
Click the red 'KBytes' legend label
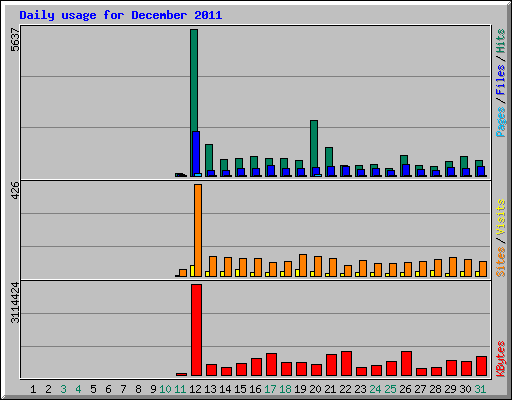501,358
